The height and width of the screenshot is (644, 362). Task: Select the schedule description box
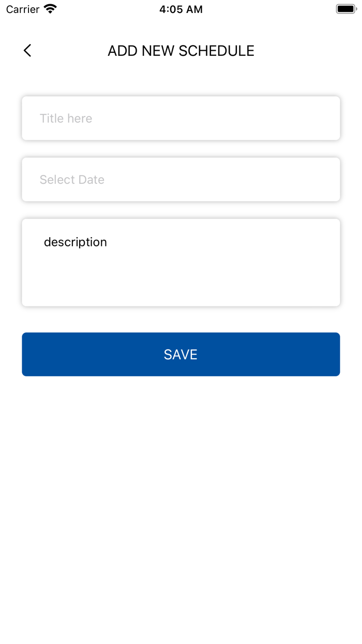(181, 262)
